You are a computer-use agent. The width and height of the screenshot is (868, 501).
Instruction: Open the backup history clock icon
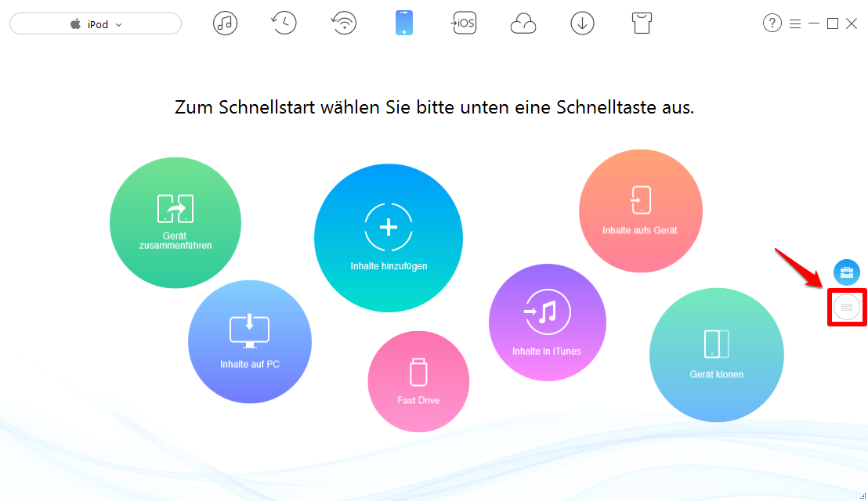point(284,23)
